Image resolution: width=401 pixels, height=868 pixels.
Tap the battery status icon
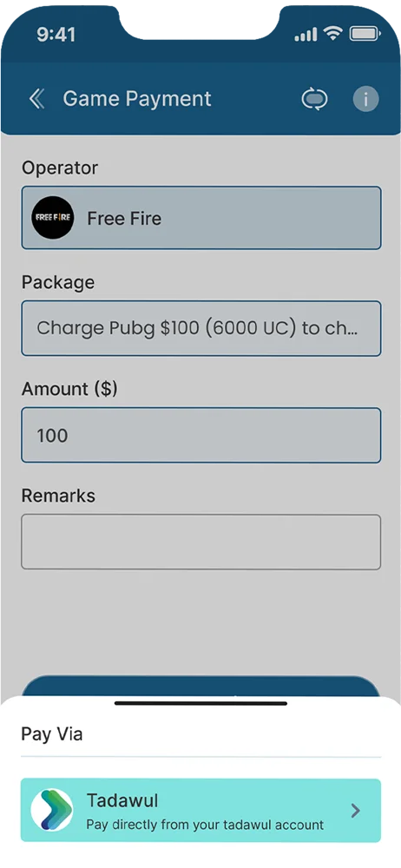[x=364, y=35]
